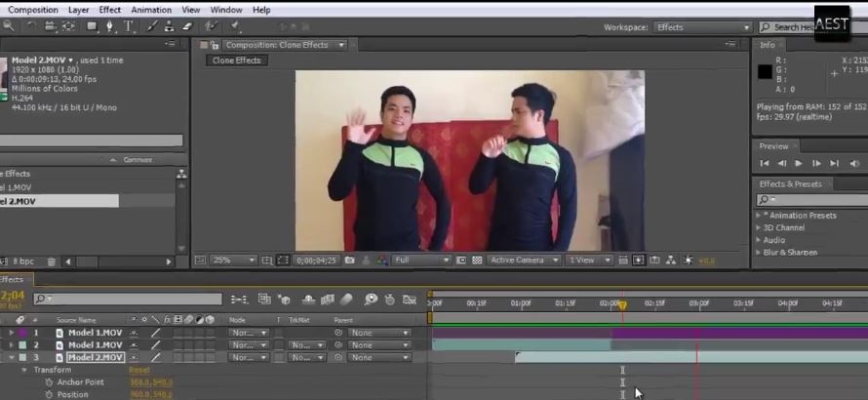Toggle Pixel Aspect Ratio Correction in viewer

(x=623, y=260)
